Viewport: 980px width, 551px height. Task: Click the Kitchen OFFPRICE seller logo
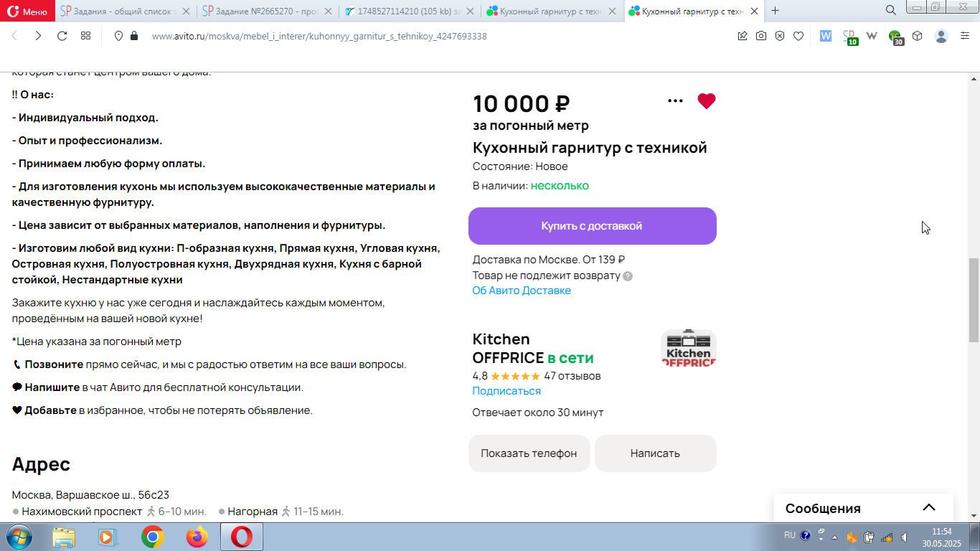click(x=689, y=348)
